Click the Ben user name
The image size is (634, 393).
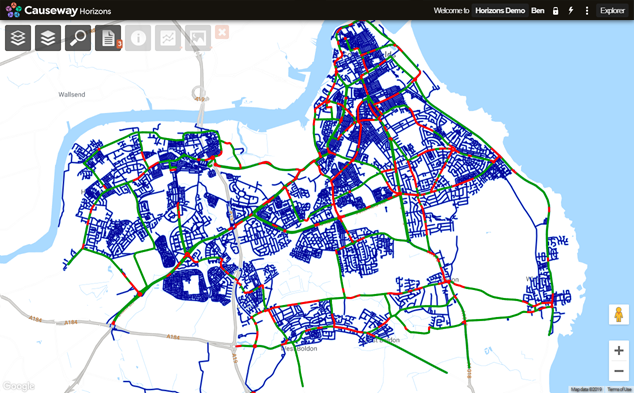pyautogui.click(x=537, y=11)
